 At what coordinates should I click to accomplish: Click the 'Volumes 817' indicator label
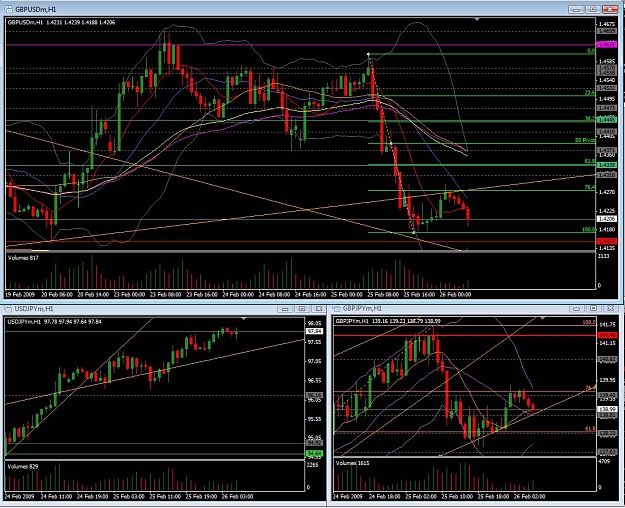23,258
